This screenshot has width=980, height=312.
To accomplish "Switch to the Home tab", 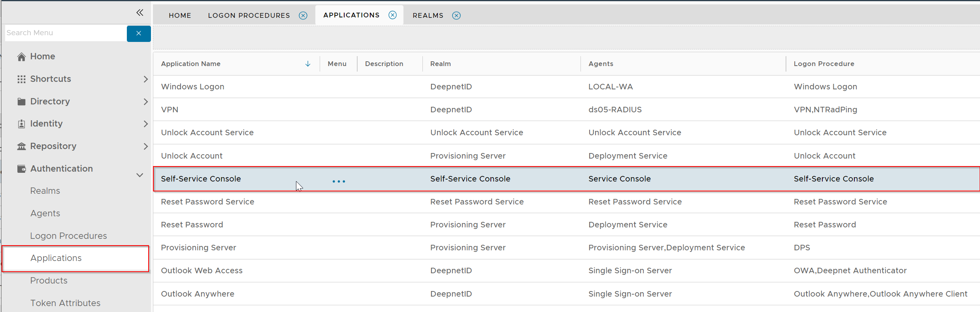I will pyautogui.click(x=180, y=15).
